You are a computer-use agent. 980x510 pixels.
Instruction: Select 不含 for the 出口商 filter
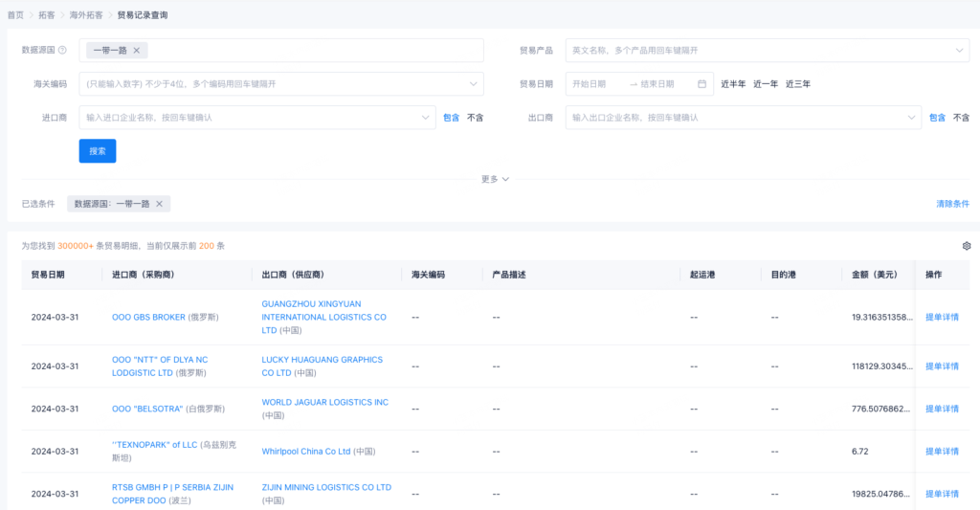point(961,118)
